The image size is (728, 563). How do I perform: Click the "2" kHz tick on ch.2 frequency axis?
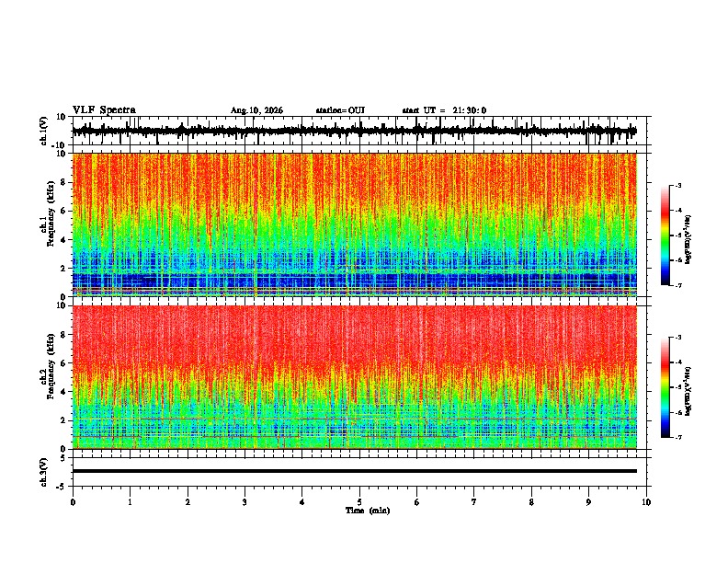(x=64, y=420)
